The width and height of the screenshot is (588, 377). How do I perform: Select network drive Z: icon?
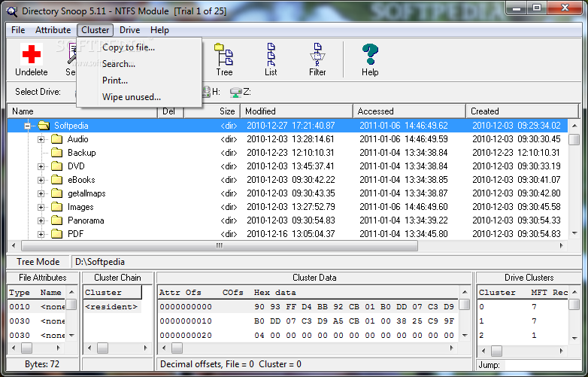tap(235, 92)
